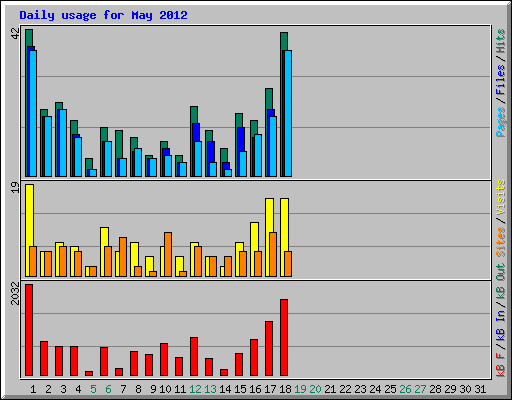The height and width of the screenshot is (400, 512).
Task: Select day "21" on the x-axis
Action: coord(330,389)
